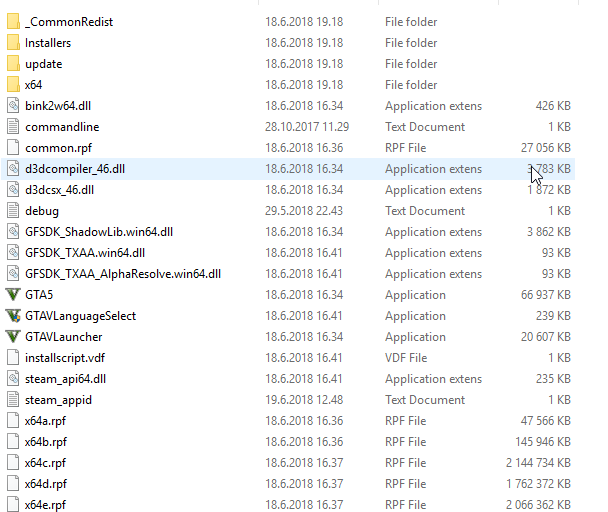Select the GTAVLanguageSelect application icon
Screen dimensions: 608x512
[13, 315]
